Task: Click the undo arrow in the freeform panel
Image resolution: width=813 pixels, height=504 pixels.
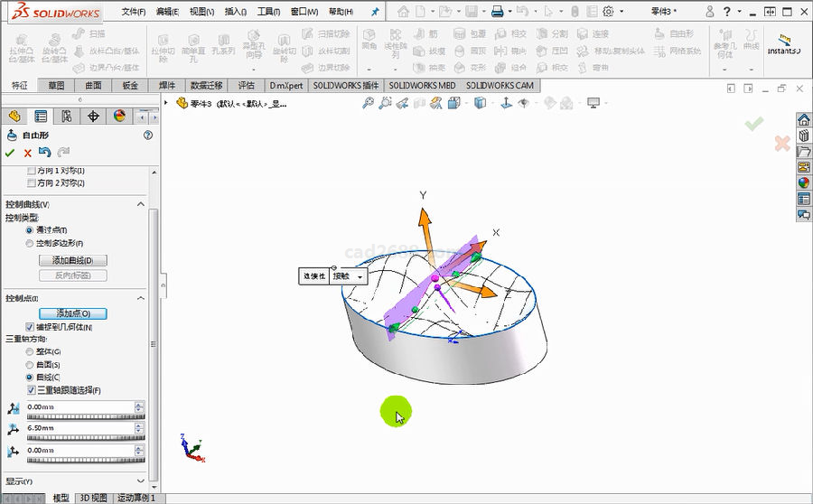Action: tap(44, 153)
